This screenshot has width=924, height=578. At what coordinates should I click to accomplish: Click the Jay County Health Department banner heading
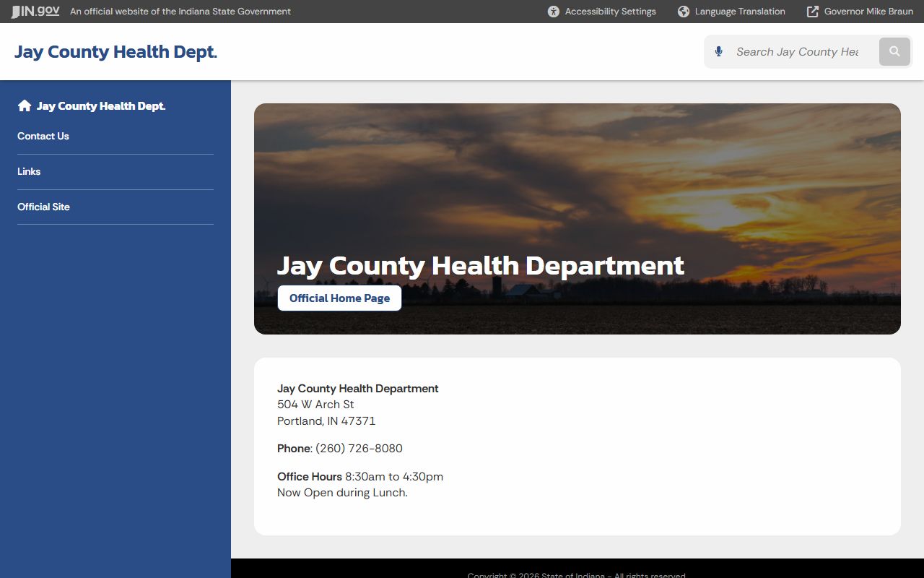click(x=481, y=265)
